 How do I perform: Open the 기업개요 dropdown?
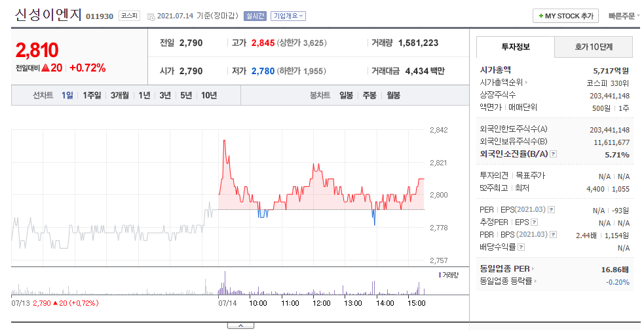click(x=288, y=16)
